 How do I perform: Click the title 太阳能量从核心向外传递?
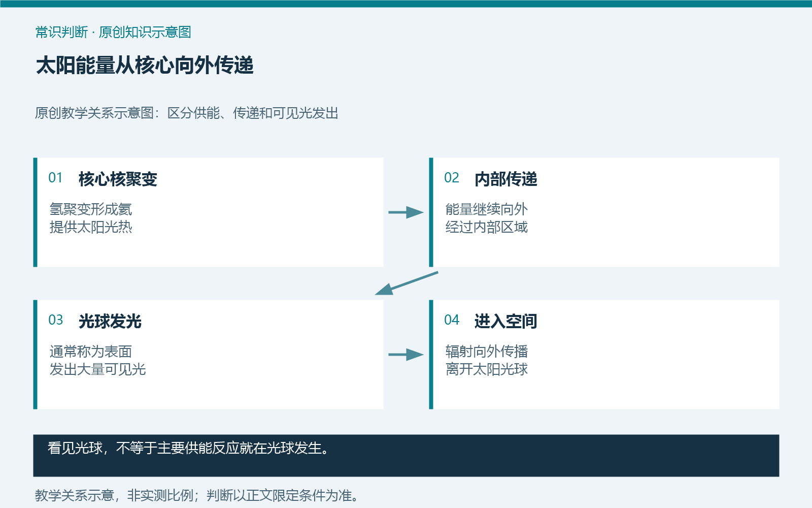[x=145, y=66]
